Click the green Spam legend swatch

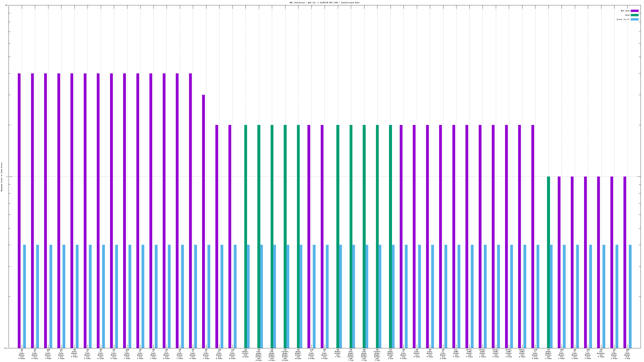tap(635, 15)
